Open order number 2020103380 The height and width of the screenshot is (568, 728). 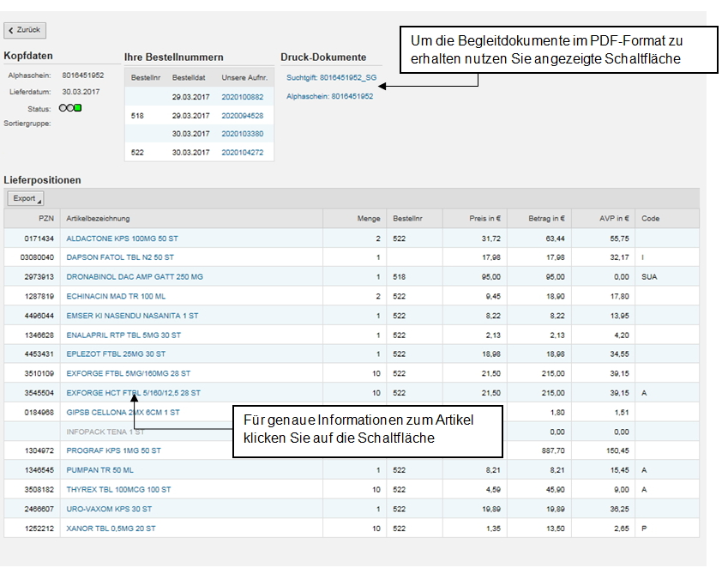coord(243,134)
